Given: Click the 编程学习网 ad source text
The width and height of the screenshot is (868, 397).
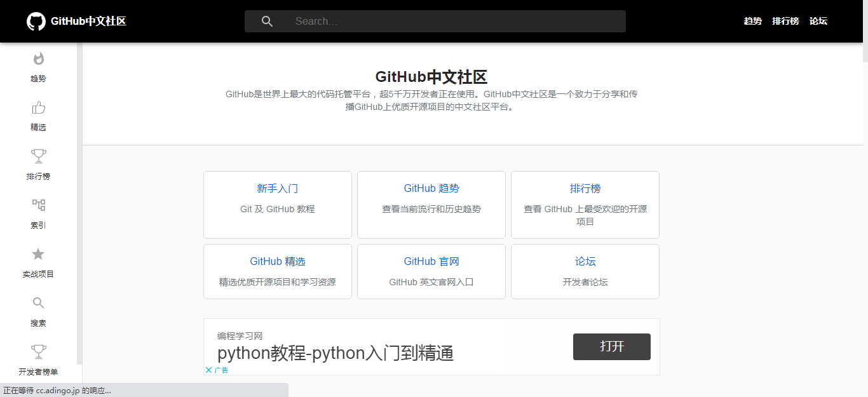Looking at the screenshot, I should tap(240, 336).
